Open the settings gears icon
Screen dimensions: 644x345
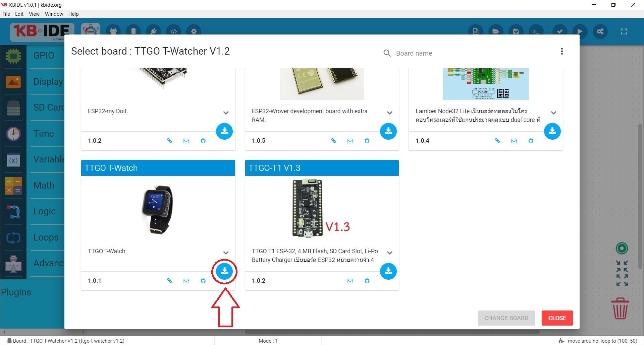[600, 31]
